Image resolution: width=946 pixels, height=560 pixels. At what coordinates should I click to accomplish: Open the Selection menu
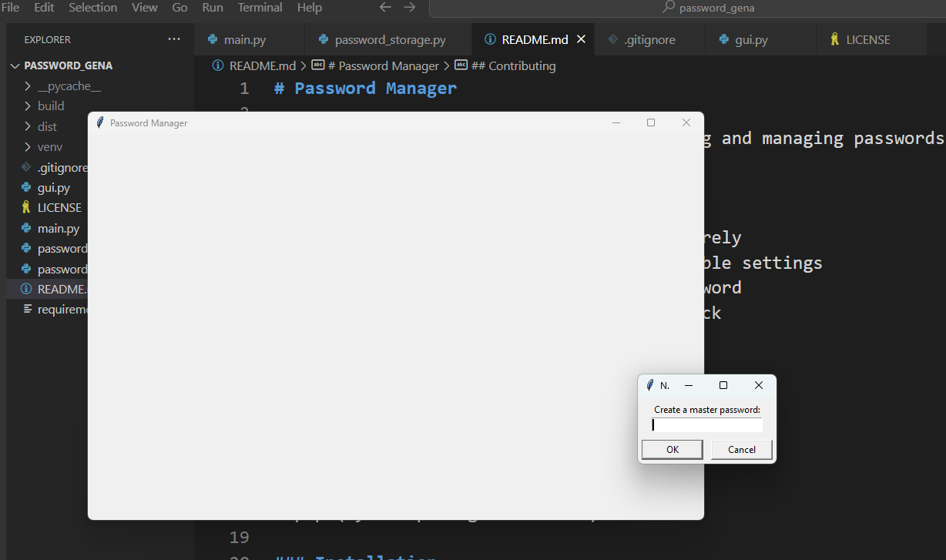click(x=93, y=8)
